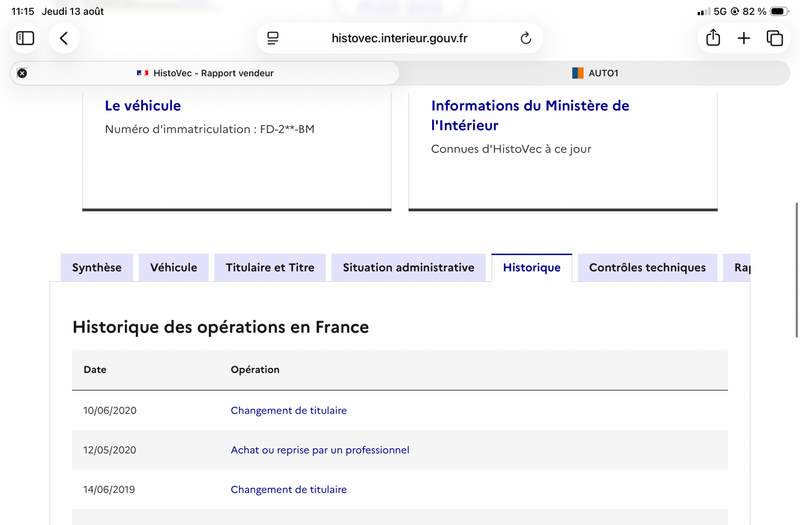Open the Véhicule tab
Viewport: 800px width, 525px height.
173,267
